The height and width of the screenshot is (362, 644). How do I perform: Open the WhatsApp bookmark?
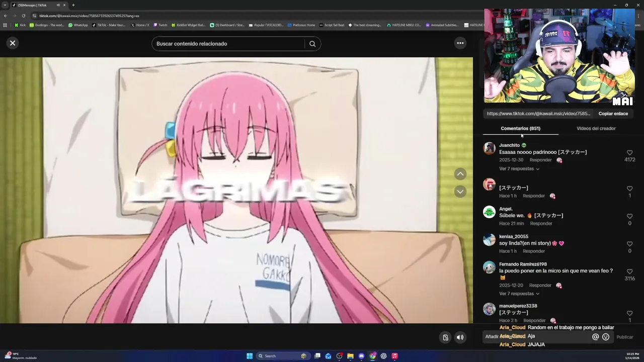pos(78,25)
